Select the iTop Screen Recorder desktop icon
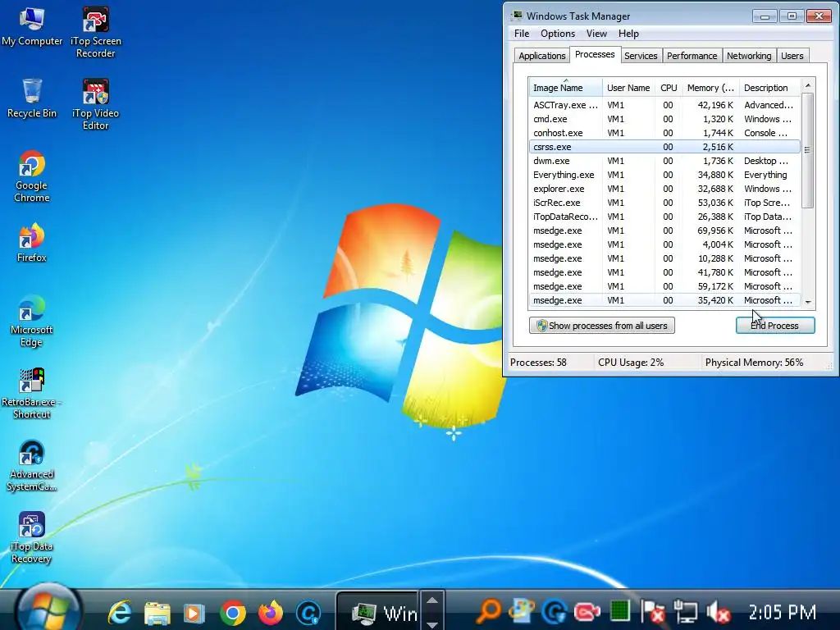The width and height of the screenshot is (840, 630). point(95,32)
